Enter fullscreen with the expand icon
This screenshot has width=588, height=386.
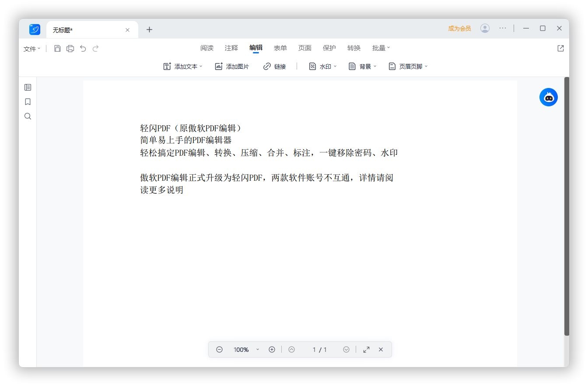pos(366,350)
